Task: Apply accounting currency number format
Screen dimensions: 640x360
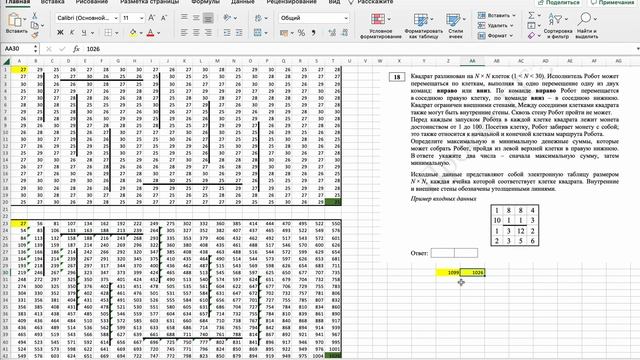Action: [284, 33]
